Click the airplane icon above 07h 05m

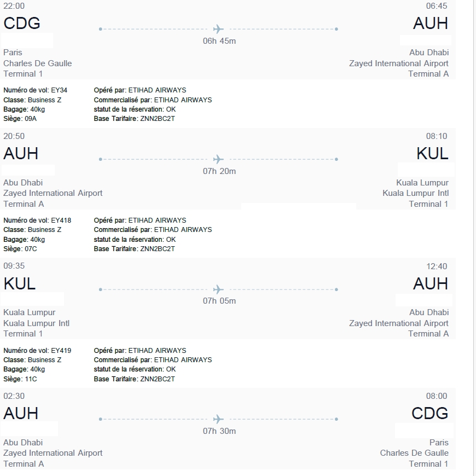pyautogui.click(x=219, y=289)
